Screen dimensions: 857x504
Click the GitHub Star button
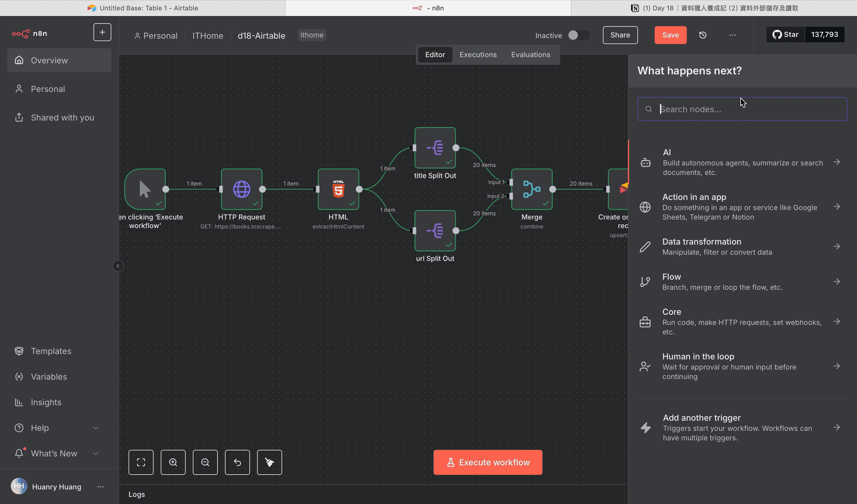(x=786, y=34)
